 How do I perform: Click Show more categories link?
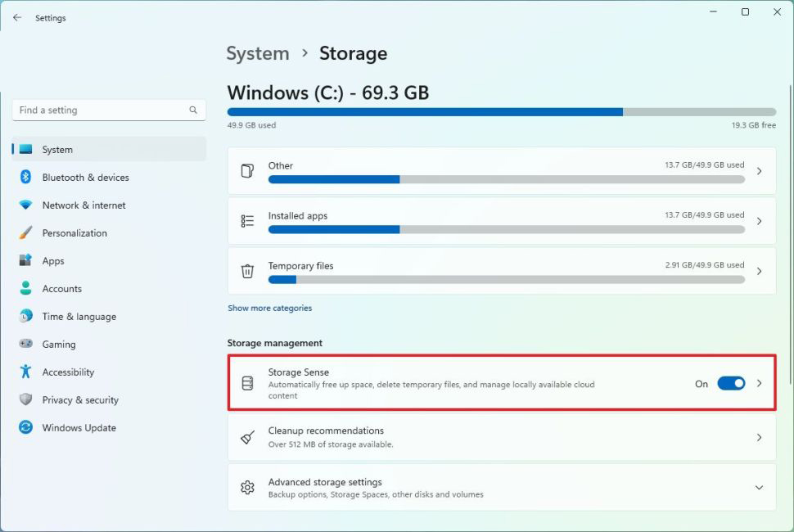pos(269,309)
